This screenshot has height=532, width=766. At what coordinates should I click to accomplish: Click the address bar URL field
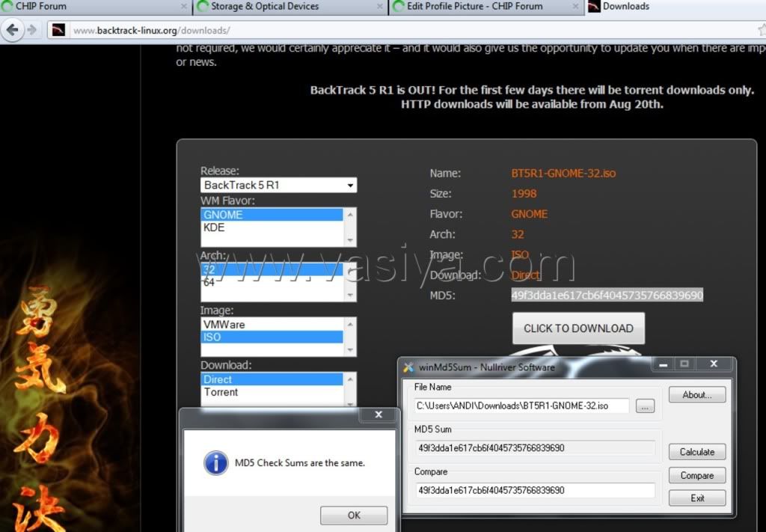411,30
